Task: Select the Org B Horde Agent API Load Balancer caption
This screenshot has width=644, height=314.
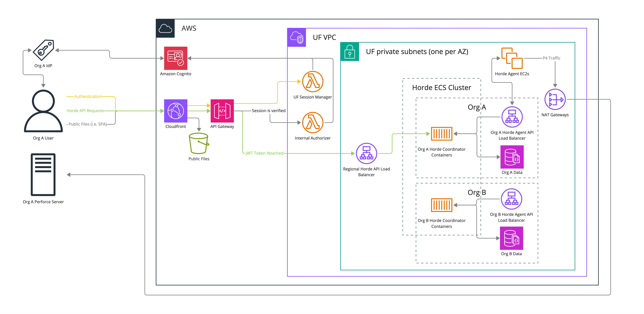Action: click(511, 217)
